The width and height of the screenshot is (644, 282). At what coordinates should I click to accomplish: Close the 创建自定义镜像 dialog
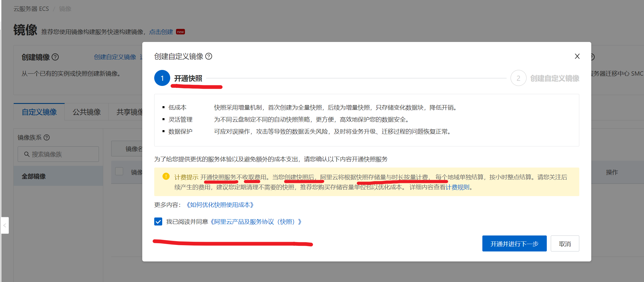click(577, 56)
